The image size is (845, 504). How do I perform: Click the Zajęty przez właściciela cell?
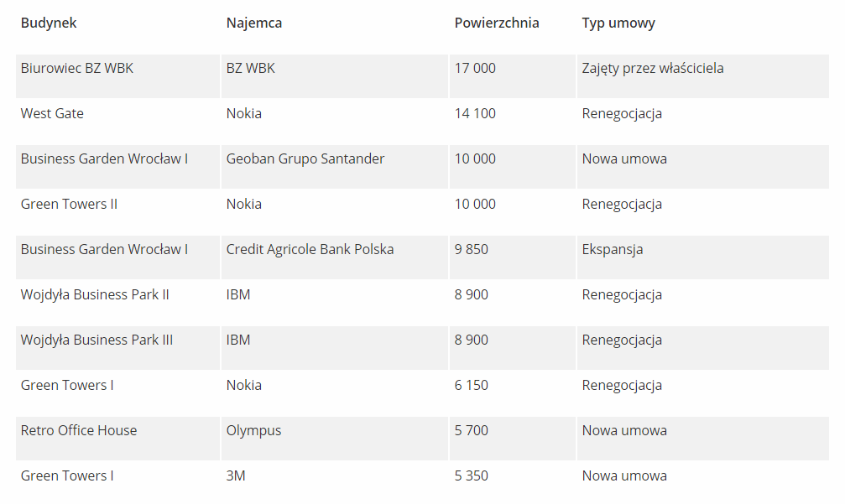click(x=653, y=69)
